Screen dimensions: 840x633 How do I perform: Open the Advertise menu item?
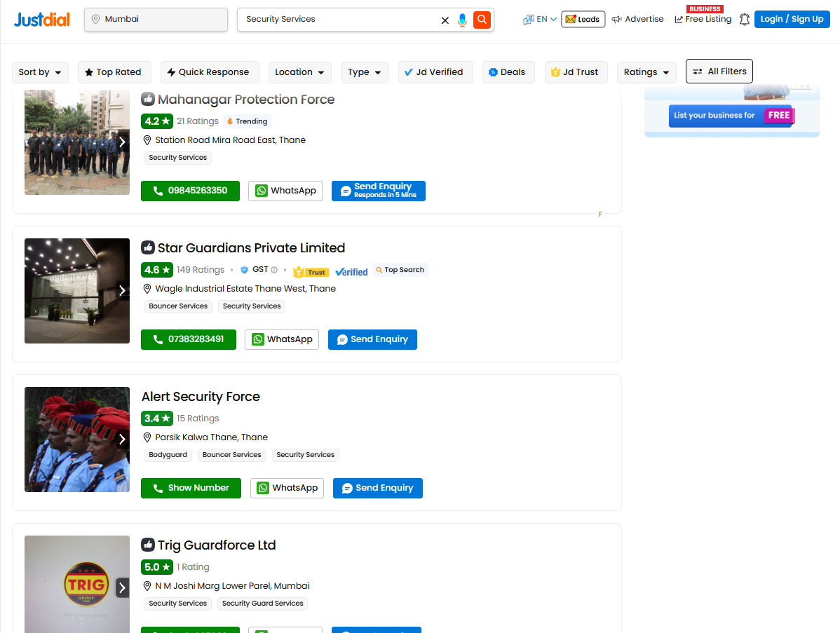pos(637,20)
